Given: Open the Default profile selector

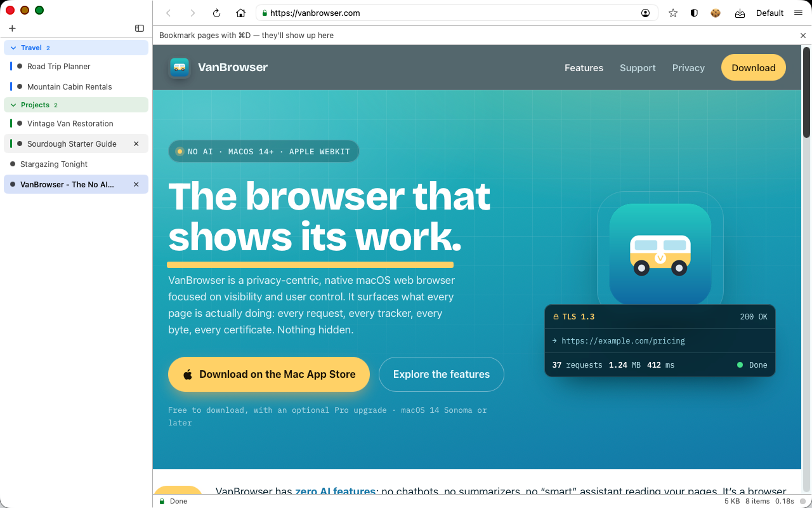Looking at the screenshot, I should (769, 13).
